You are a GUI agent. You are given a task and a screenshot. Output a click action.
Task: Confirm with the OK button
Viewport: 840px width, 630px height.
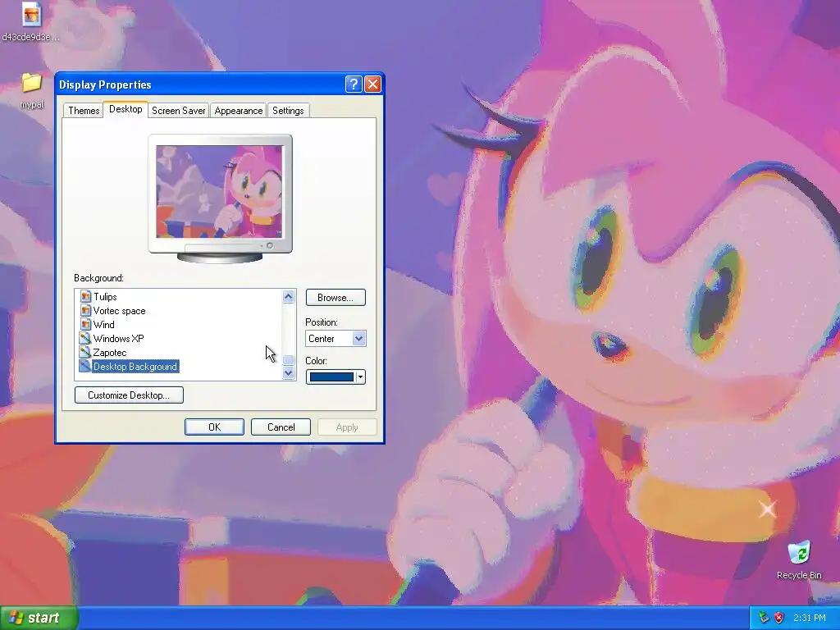(x=214, y=427)
